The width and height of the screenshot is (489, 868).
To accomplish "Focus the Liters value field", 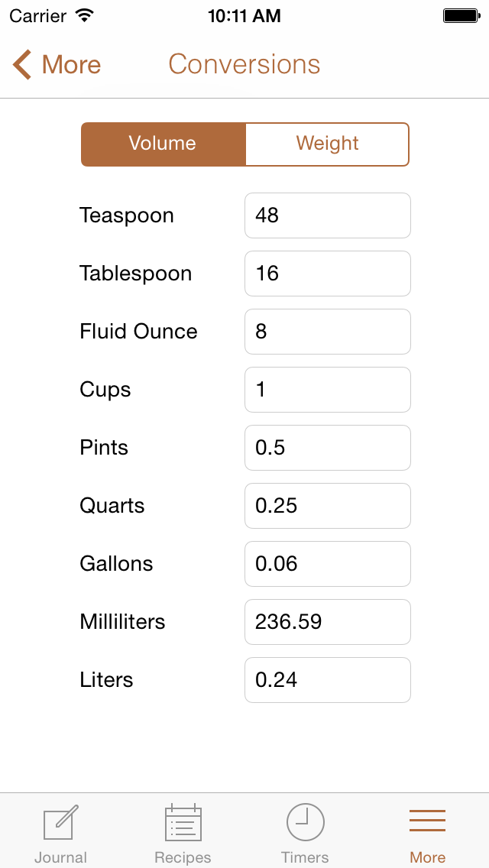I will (328, 680).
